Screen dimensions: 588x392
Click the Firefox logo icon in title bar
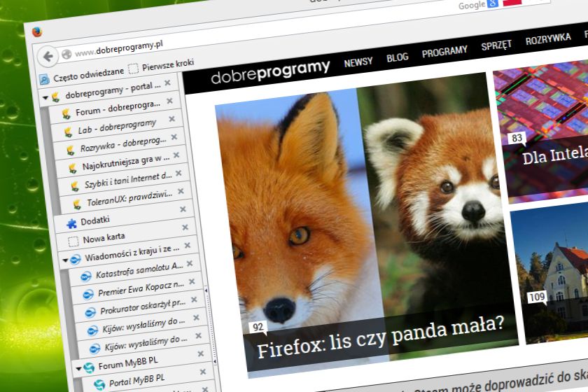tap(36, 32)
